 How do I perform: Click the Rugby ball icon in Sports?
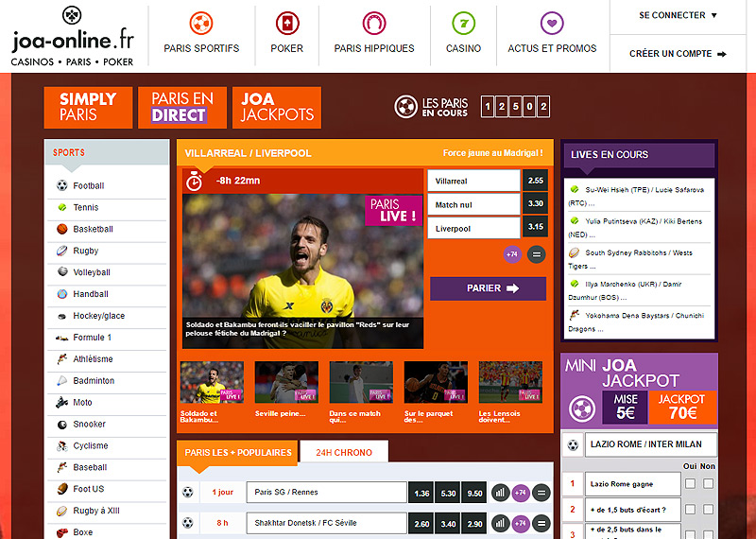point(62,251)
